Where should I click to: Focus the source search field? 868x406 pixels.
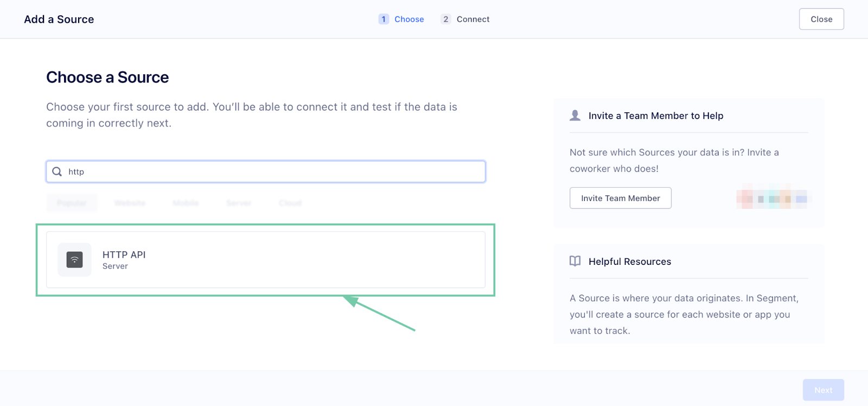click(x=271, y=172)
